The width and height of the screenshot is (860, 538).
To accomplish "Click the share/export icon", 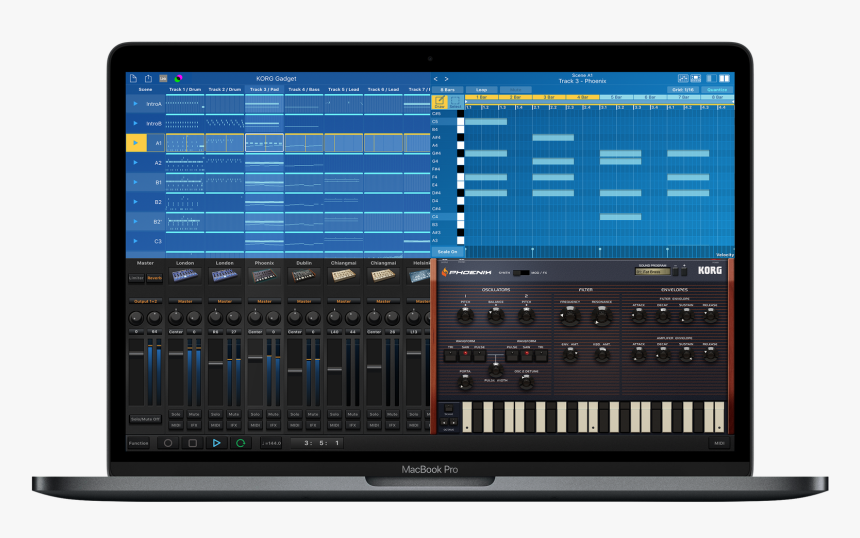I will [x=148, y=78].
